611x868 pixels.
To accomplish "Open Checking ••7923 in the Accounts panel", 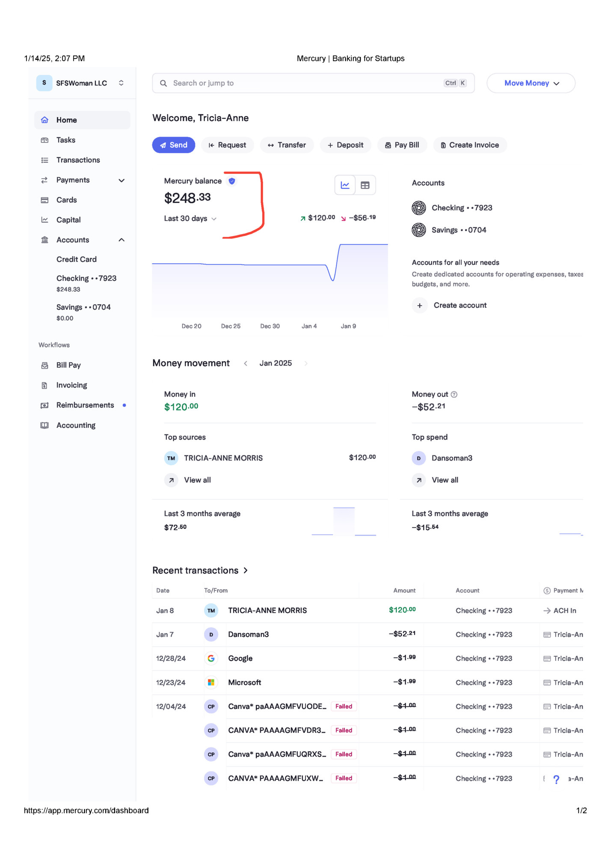I will point(462,208).
